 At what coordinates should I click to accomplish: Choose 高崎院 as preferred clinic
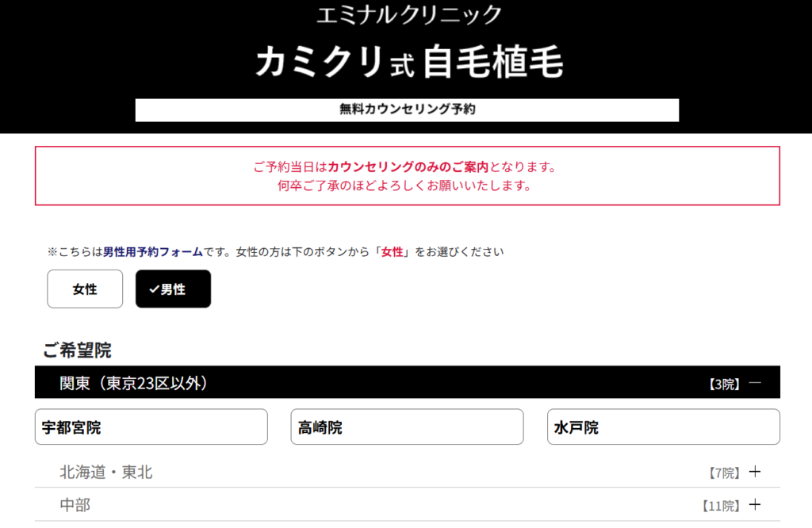(407, 427)
